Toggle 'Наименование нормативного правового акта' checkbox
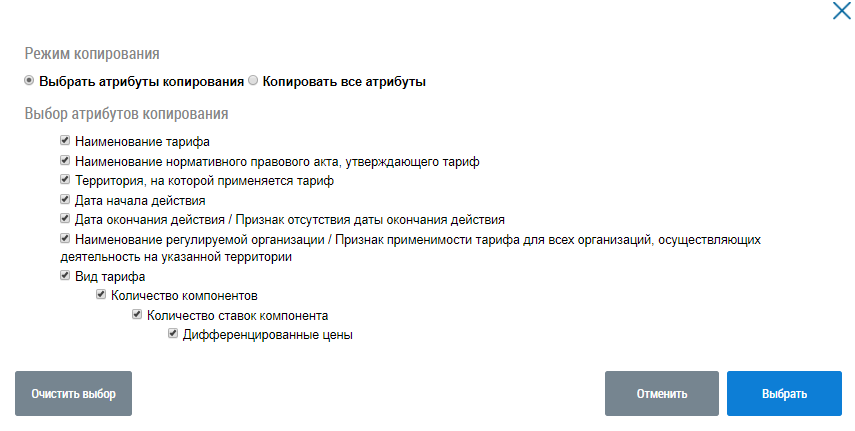Screen dimensions: 855x431 click(x=65, y=160)
